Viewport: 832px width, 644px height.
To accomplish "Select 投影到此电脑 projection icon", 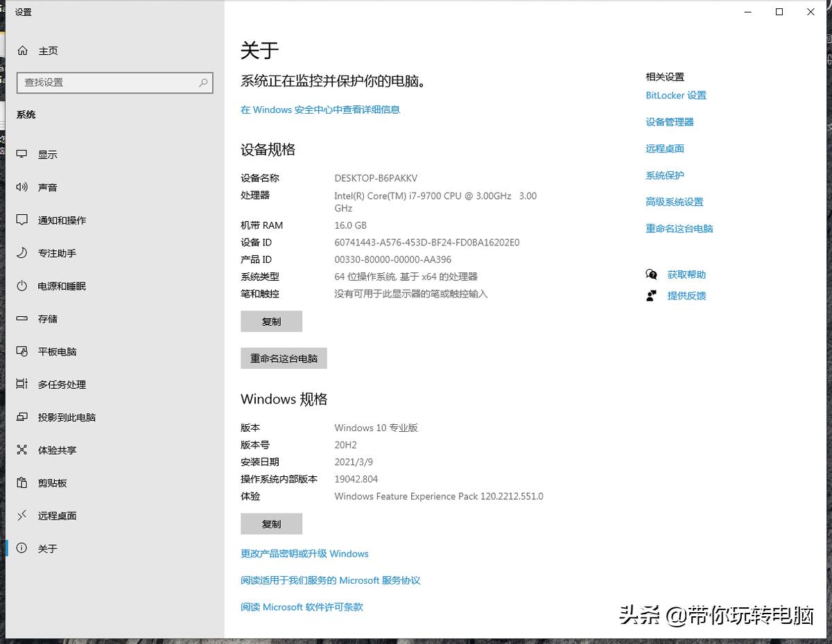I will pos(21,417).
